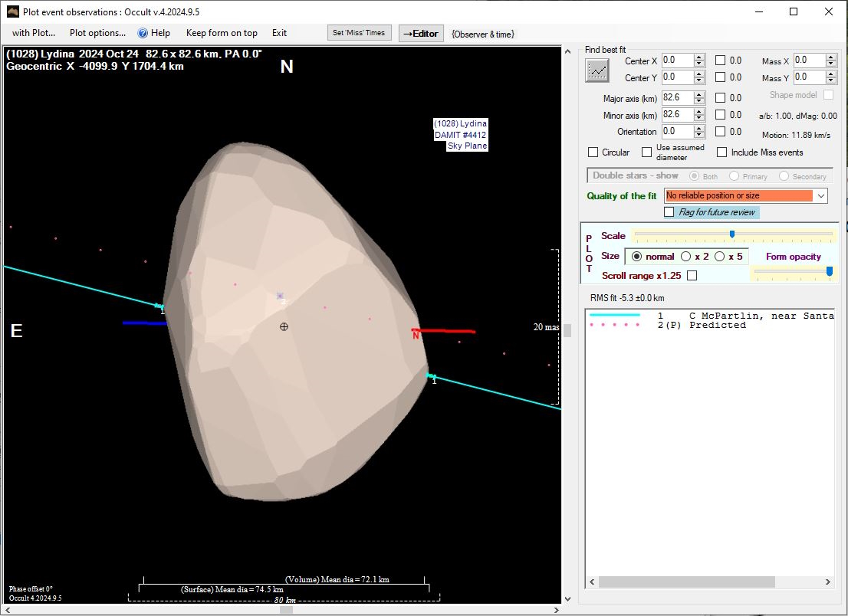Increase the Minor axis value with up arrow
This screenshot has height=616, width=848.
(699, 111)
